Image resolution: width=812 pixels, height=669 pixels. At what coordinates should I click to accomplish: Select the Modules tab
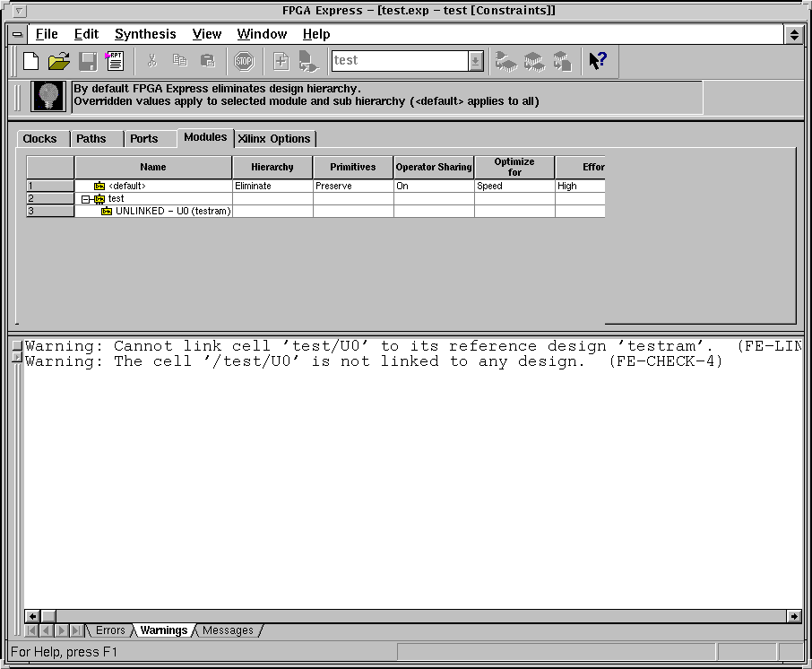click(205, 137)
